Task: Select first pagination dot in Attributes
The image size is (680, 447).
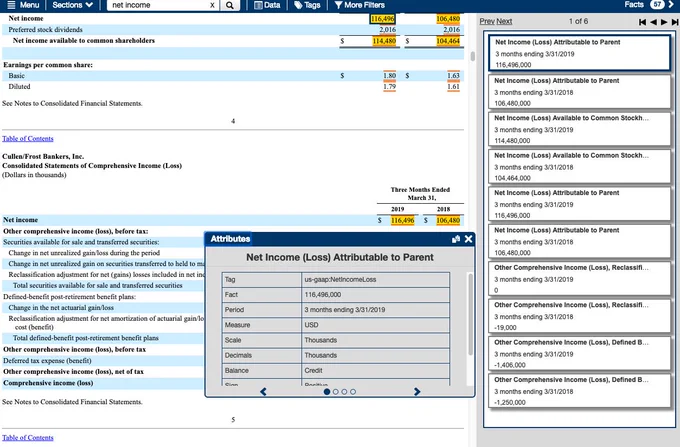Action: pyautogui.click(x=327, y=392)
